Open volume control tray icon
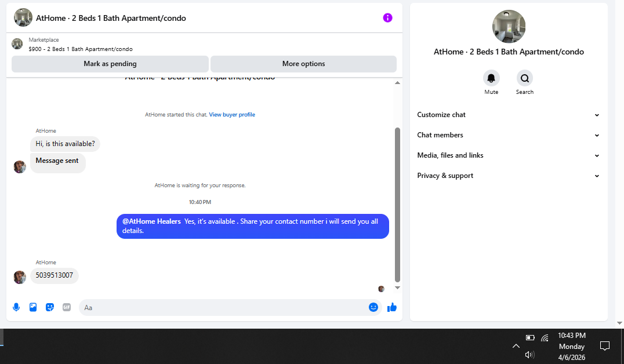624x364 pixels. (529, 355)
